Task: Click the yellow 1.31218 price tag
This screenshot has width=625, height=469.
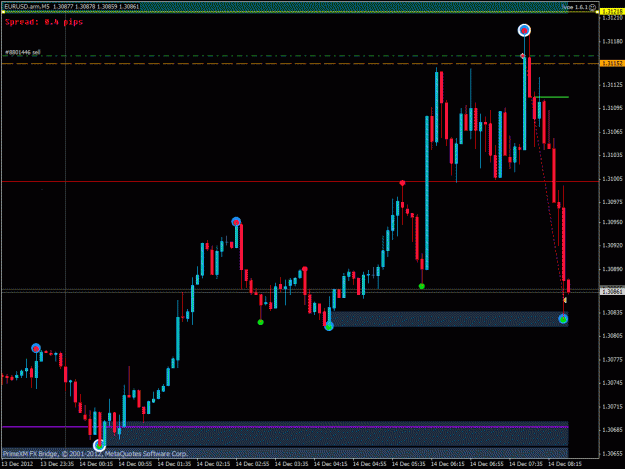Action: [612, 12]
